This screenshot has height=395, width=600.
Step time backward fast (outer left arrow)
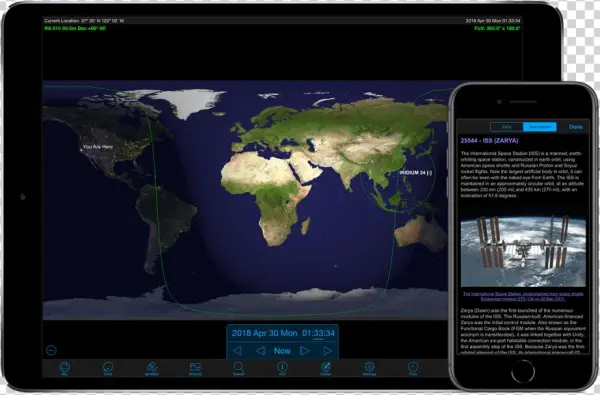237,351
